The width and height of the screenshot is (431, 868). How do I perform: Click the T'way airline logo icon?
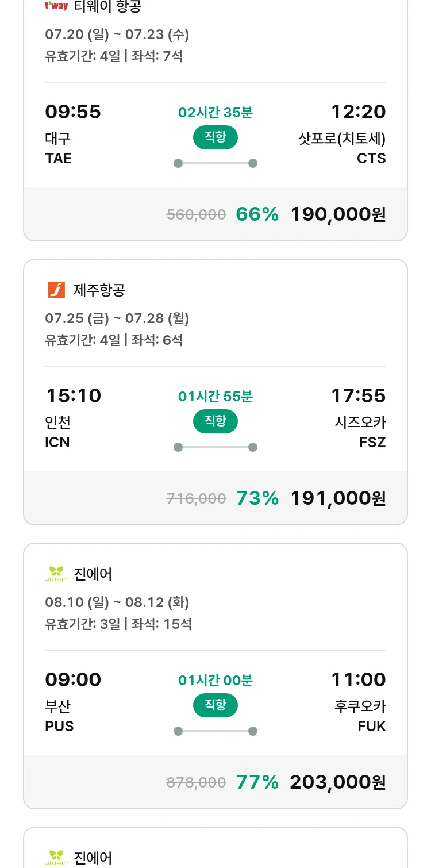coord(56,6)
